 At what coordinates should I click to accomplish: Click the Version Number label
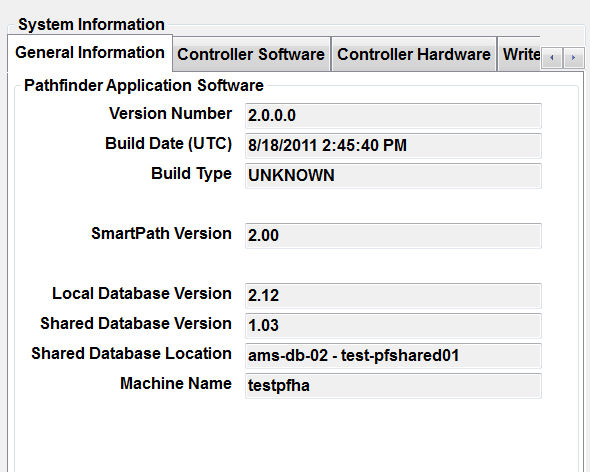point(170,113)
